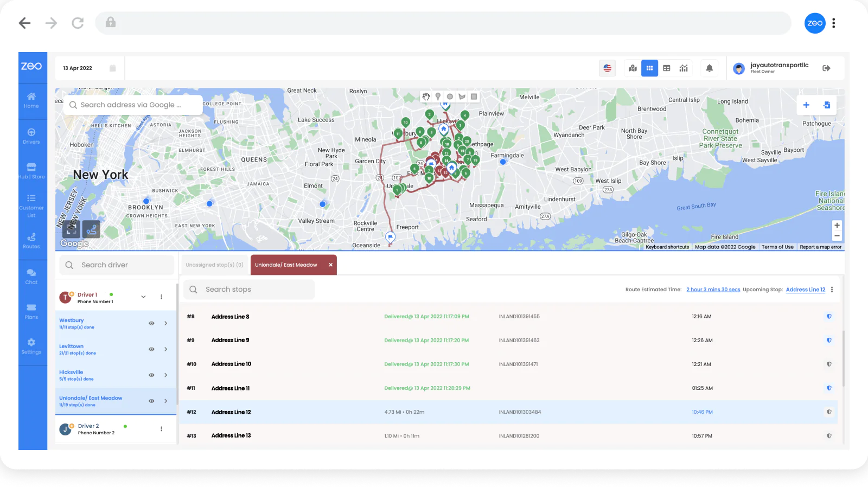
Task: Reload the browser page
Action: (x=78, y=23)
